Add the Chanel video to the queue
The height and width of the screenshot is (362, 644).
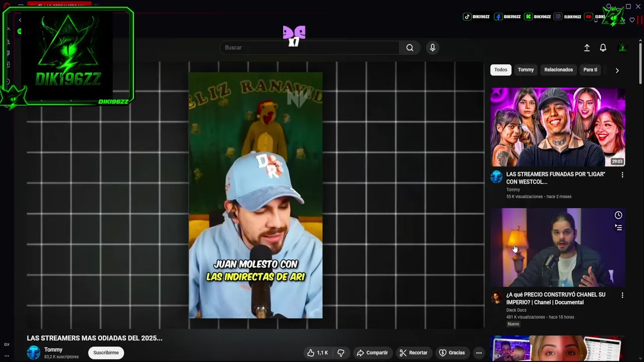coord(618,227)
